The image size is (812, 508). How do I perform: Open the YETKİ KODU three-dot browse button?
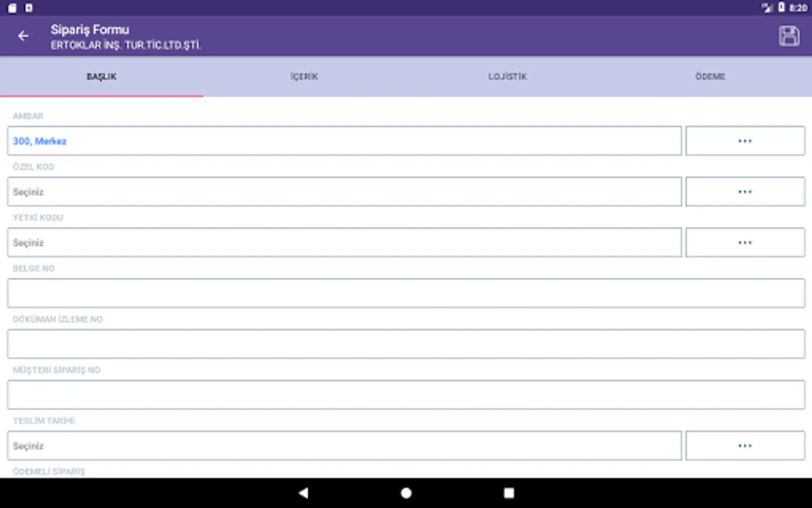point(745,243)
